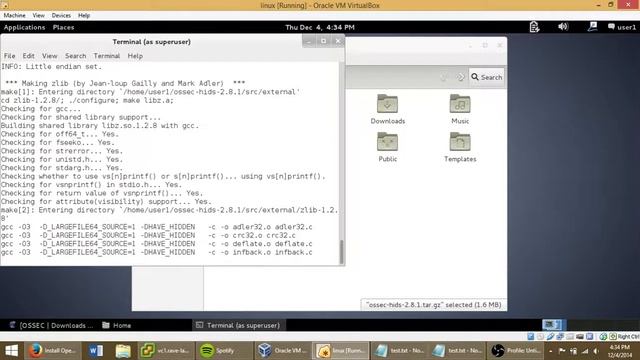Click the Windows tray volume icon

pos(596,351)
